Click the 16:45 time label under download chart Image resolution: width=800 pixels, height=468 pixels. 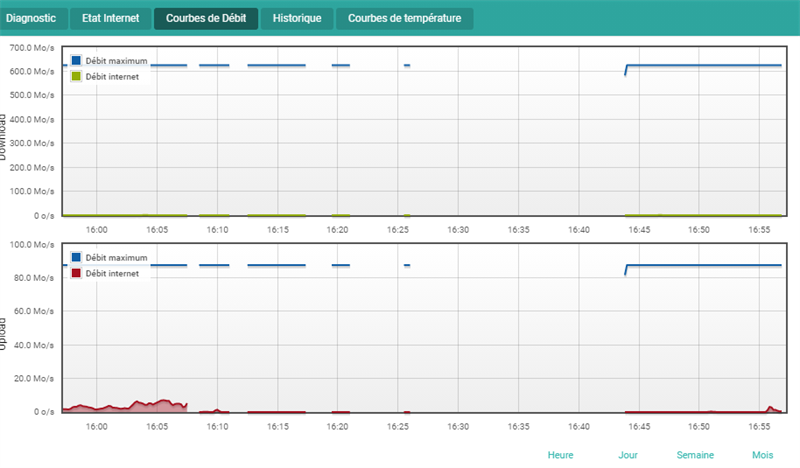pos(639,230)
